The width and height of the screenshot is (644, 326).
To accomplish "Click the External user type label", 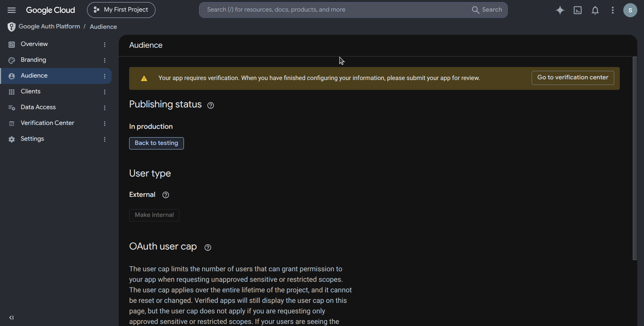I will 142,195.
